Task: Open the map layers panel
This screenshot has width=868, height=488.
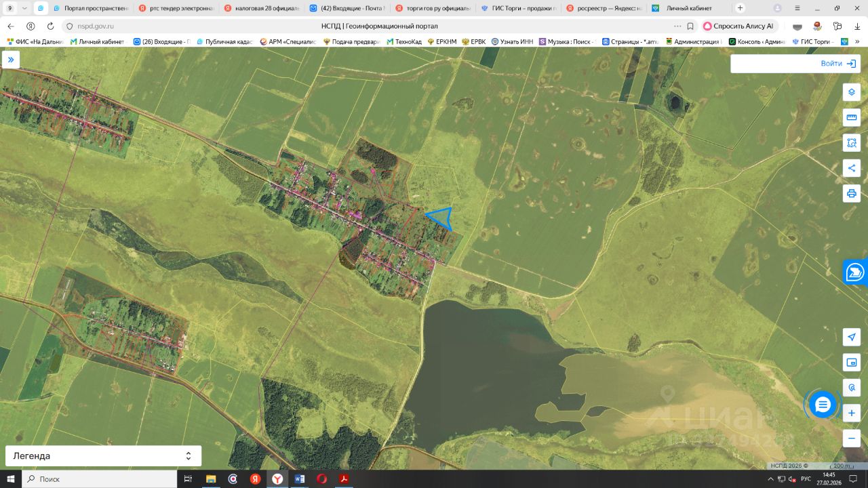Action: click(852, 92)
